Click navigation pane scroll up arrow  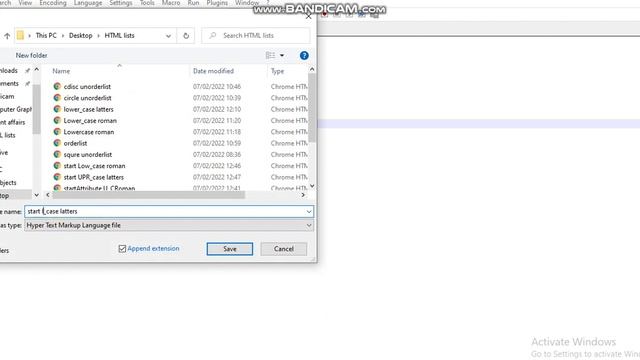click(36, 70)
